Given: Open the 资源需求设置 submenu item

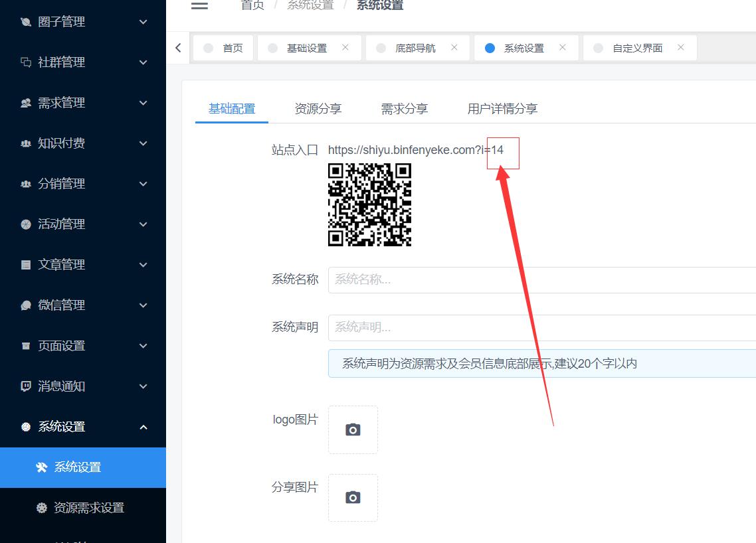Looking at the screenshot, I should (83, 508).
